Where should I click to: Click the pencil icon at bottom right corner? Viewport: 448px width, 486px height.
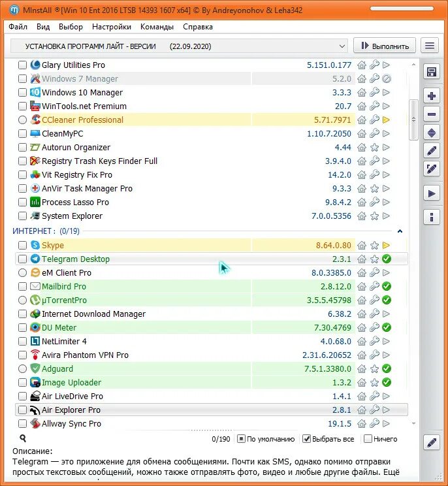432,442
